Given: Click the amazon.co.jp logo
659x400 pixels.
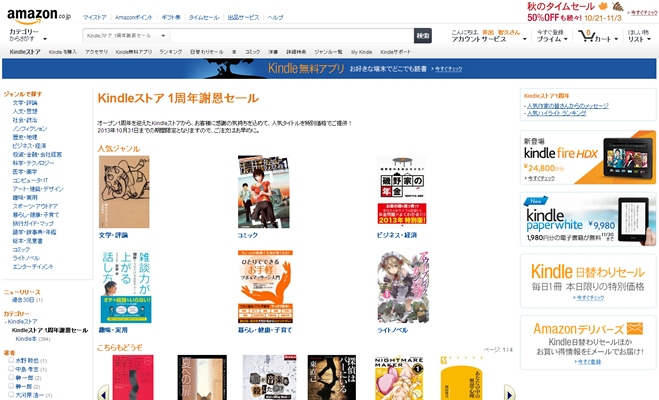Looking at the screenshot, I should coord(39,16).
